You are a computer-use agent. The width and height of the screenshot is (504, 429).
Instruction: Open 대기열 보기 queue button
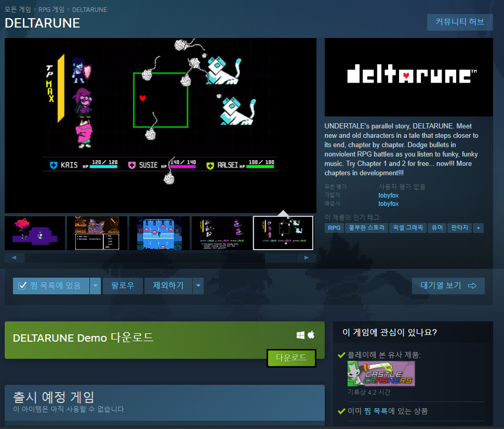click(448, 285)
